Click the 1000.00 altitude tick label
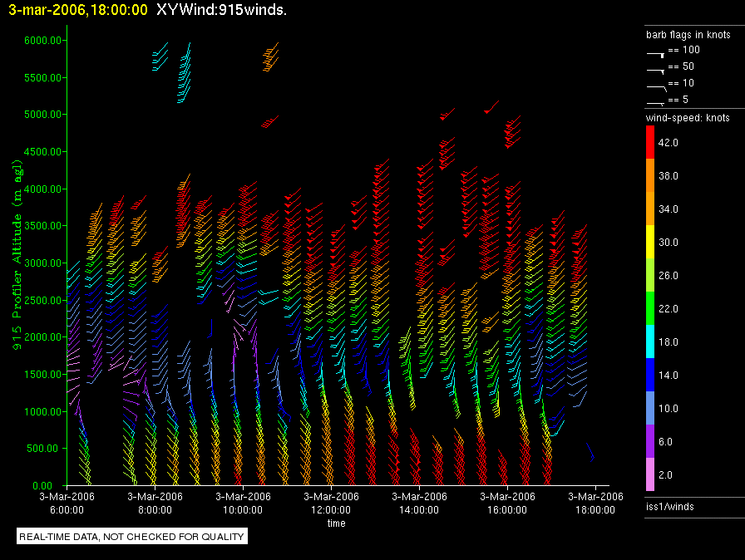The width and height of the screenshot is (745, 560). point(42,411)
